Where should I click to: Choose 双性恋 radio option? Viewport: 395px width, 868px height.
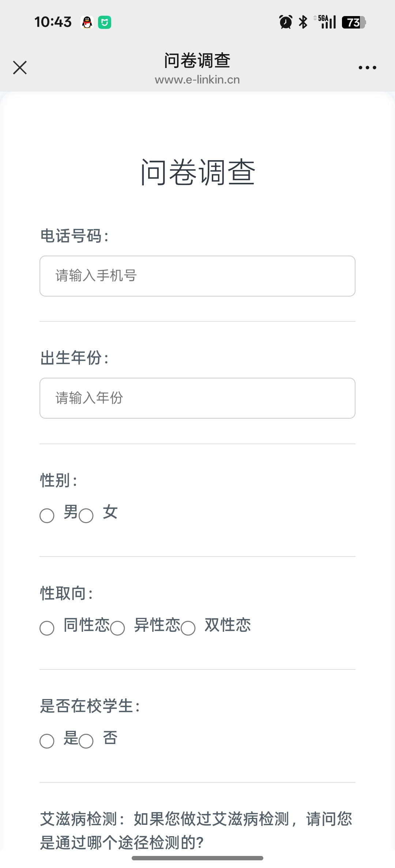pyautogui.click(x=188, y=628)
